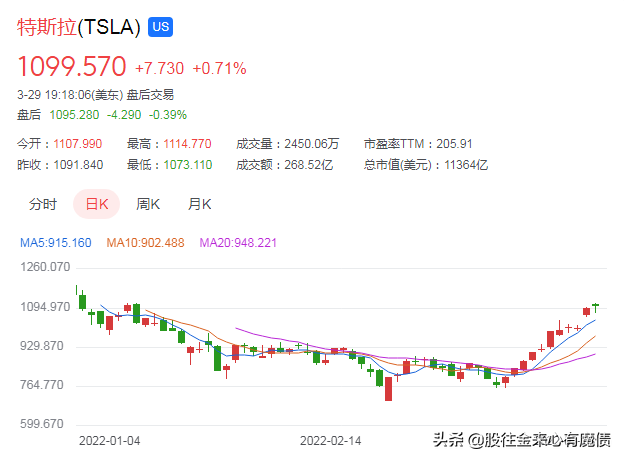Image resolution: width=624 pixels, height=461 pixels.
Task: Select the 日K chart tab
Action: (x=97, y=204)
